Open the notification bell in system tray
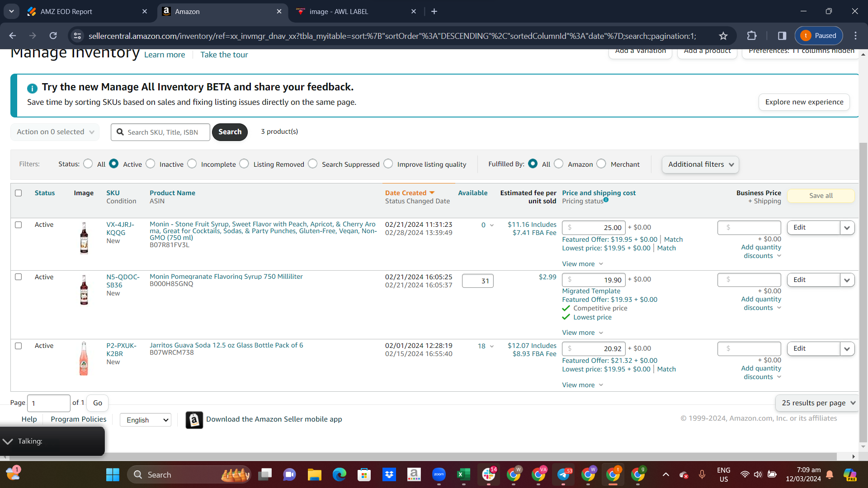The image size is (868, 488). pyautogui.click(x=830, y=474)
